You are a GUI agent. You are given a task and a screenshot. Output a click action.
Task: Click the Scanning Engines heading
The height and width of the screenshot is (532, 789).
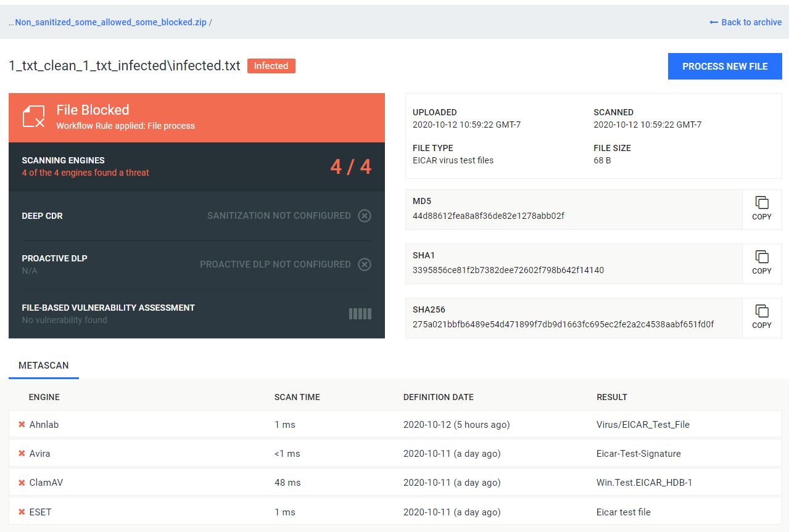(64, 160)
